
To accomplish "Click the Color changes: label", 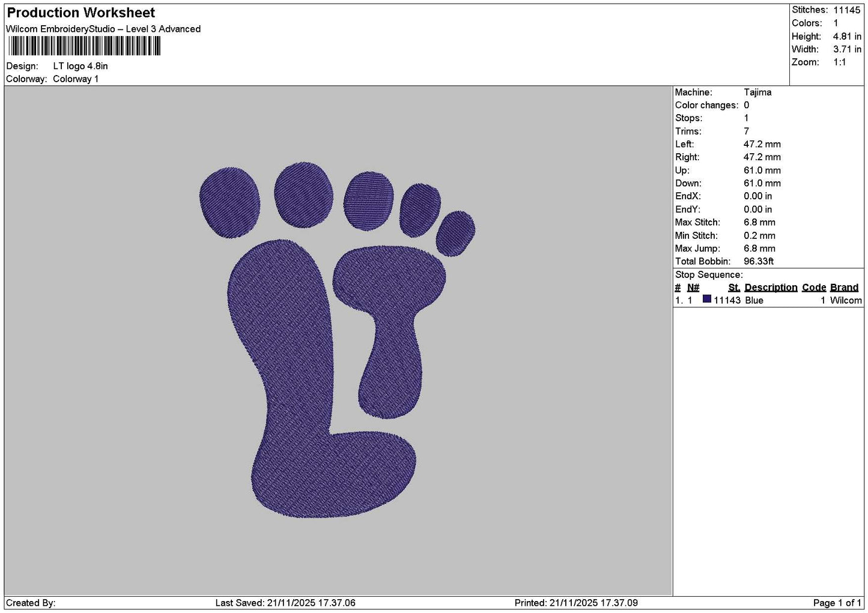I will pyautogui.click(x=707, y=105).
